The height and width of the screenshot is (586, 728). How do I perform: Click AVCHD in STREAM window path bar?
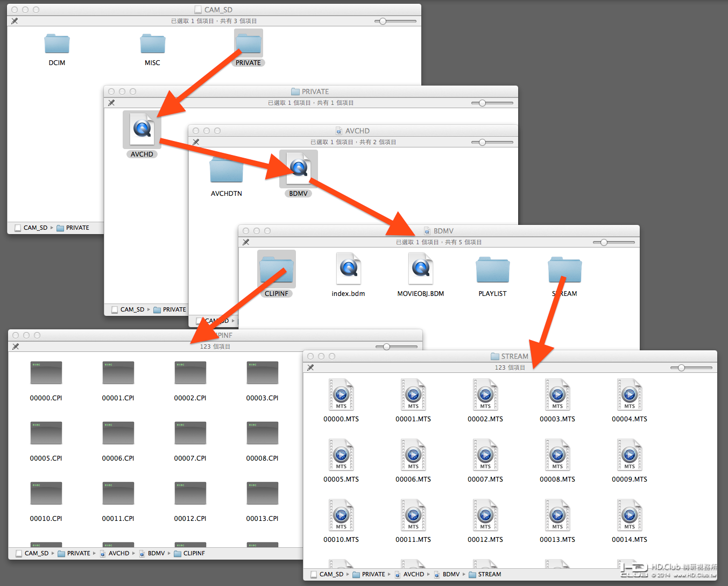point(409,574)
